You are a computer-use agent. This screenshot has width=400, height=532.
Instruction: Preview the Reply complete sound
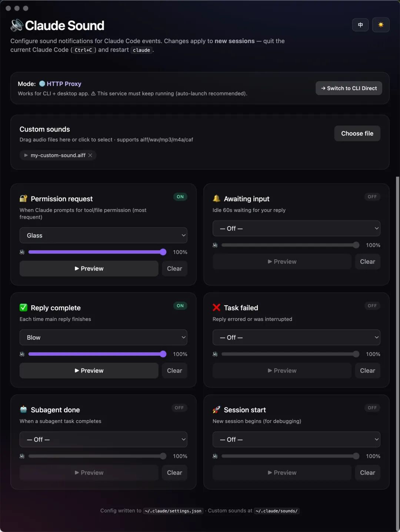pos(89,370)
